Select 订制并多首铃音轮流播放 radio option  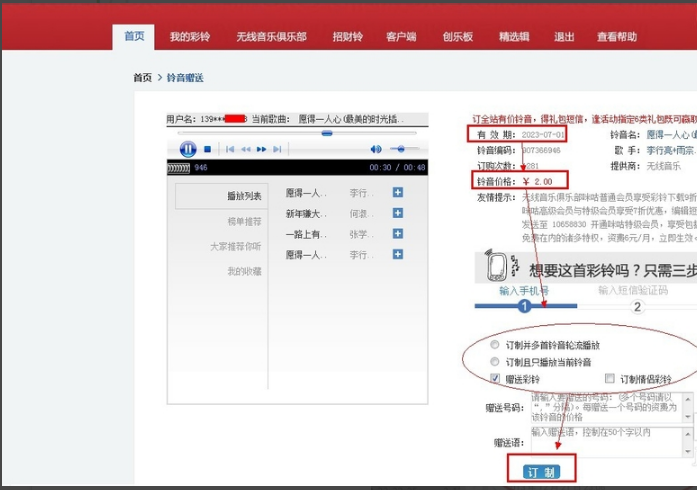click(494, 345)
